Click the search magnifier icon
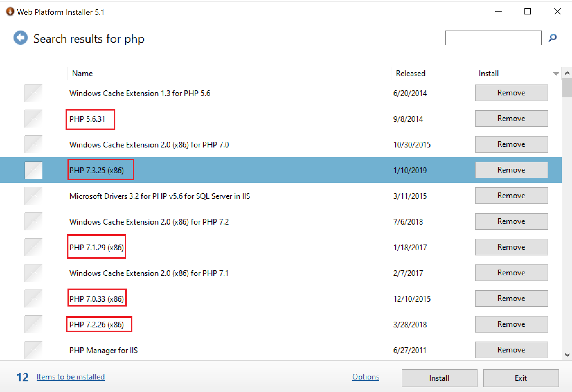The image size is (572, 392). coord(552,38)
